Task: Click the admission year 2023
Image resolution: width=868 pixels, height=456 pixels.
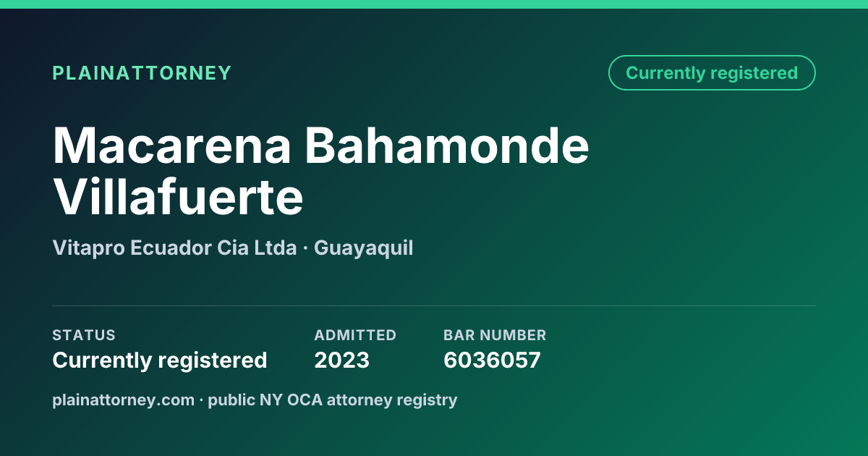Action: 341,360
